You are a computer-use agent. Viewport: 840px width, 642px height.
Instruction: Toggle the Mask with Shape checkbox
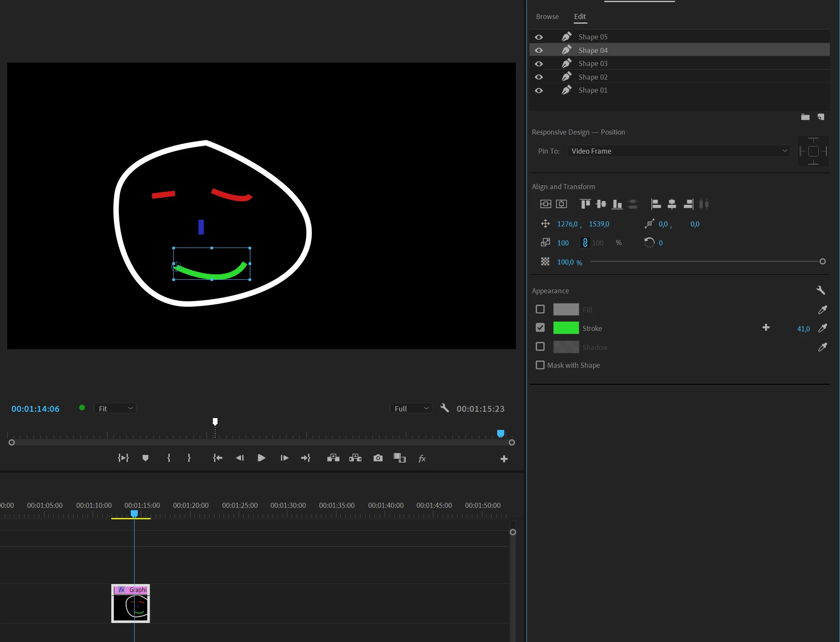click(x=540, y=365)
